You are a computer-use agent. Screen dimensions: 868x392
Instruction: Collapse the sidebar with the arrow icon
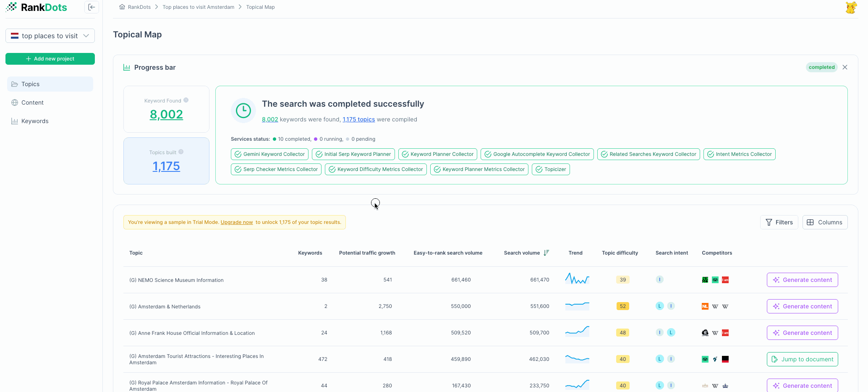tap(92, 7)
